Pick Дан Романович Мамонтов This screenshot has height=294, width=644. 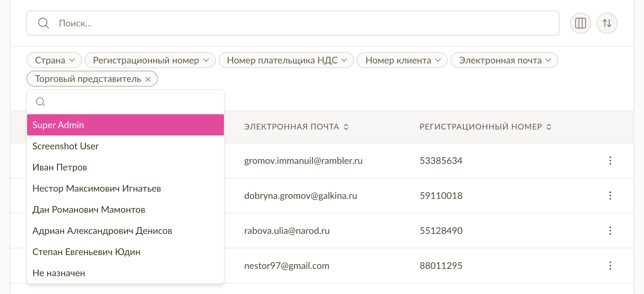tap(125, 209)
